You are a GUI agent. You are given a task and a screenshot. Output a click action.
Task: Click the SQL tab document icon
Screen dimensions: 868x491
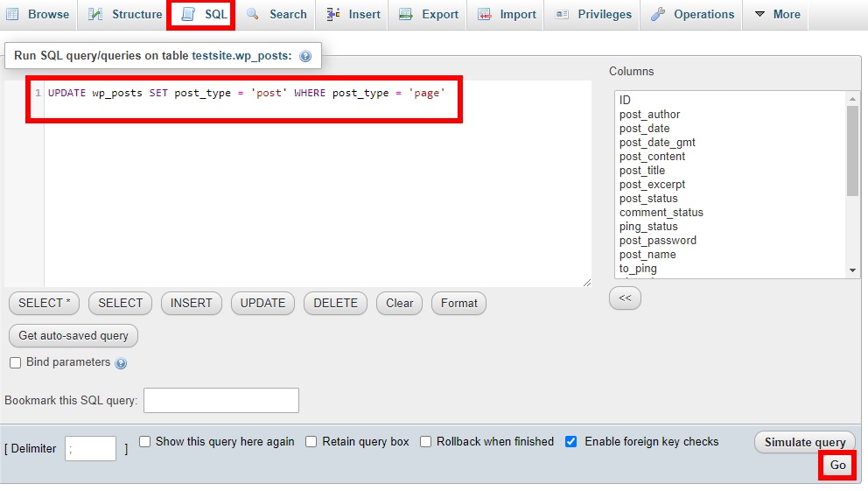coord(188,14)
